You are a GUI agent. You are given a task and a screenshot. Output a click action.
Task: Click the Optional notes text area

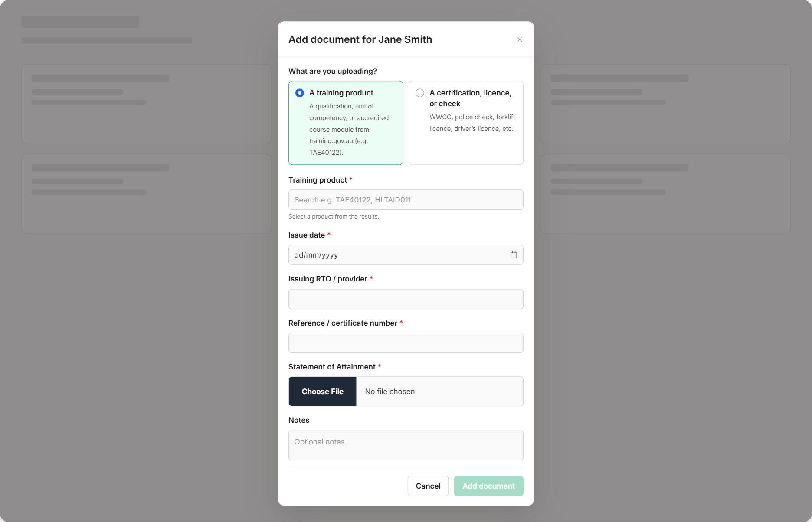(406, 445)
